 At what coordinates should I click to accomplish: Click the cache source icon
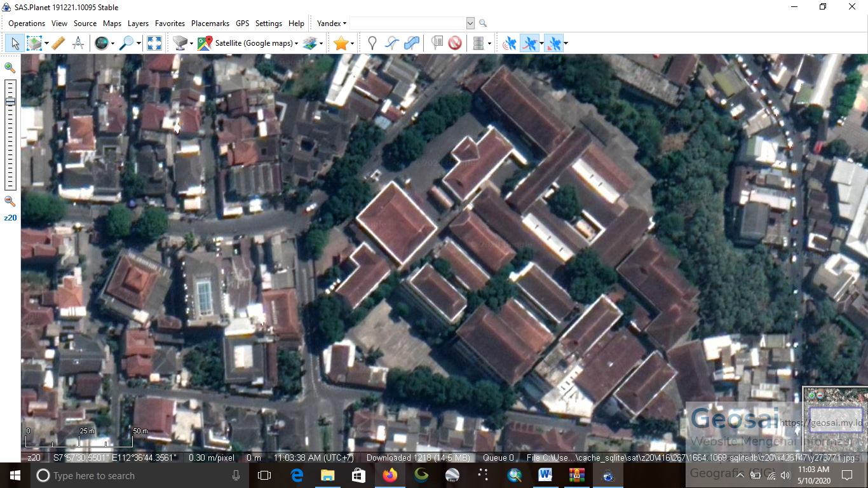[180, 43]
